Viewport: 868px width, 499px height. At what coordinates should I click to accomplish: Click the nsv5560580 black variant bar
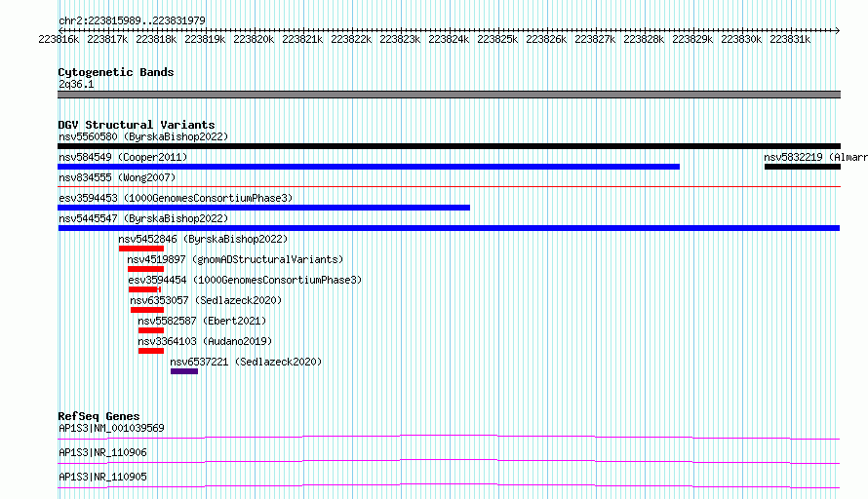(x=449, y=146)
